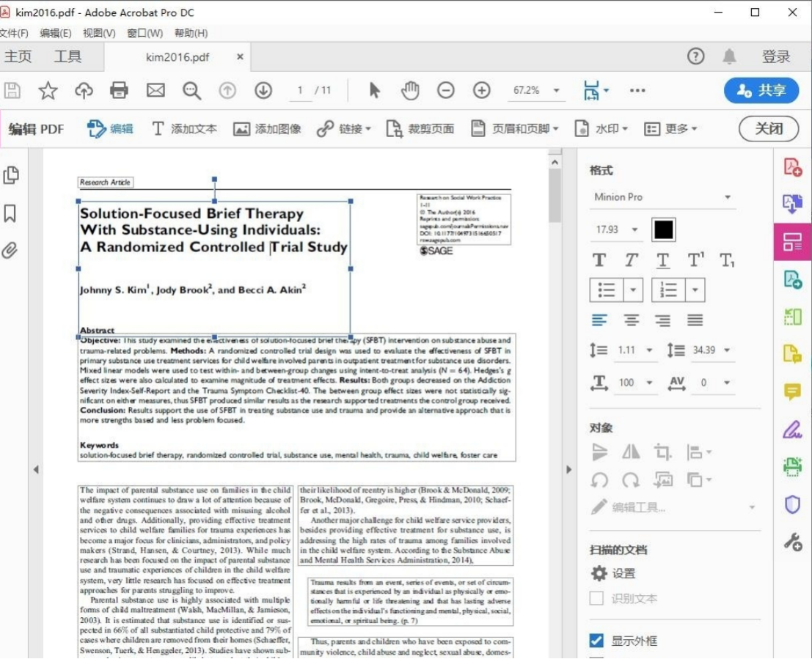Screen dimensions: 812x659
Task: Print the document with printer icon
Action: [119, 91]
